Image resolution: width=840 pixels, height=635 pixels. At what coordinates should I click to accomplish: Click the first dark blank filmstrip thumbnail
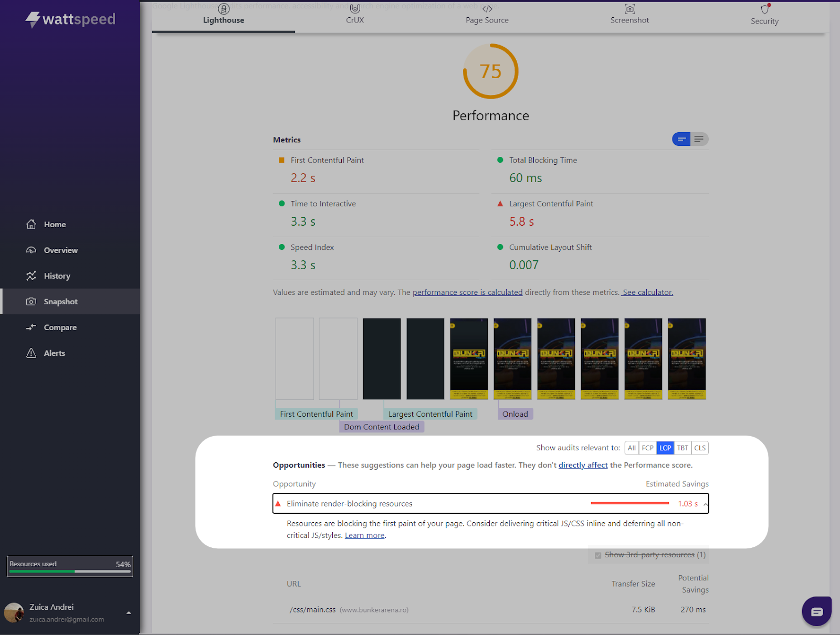click(382, 358)
